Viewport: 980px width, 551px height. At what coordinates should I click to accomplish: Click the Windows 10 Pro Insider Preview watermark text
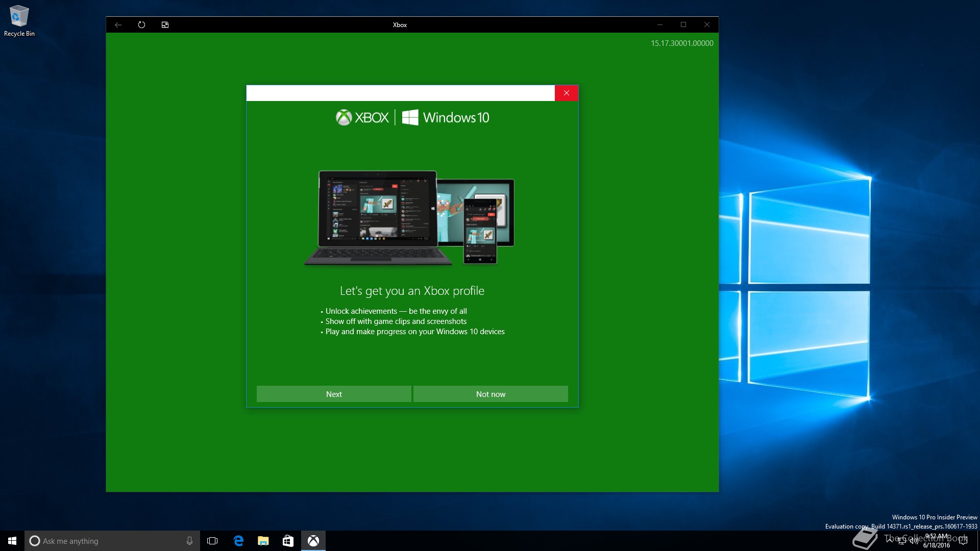935,517
